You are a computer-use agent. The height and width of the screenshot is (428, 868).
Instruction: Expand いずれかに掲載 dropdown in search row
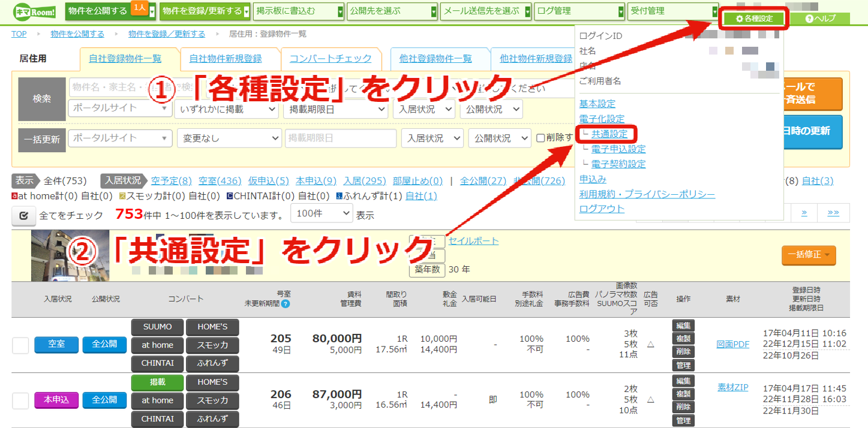(x=227, y=109)
